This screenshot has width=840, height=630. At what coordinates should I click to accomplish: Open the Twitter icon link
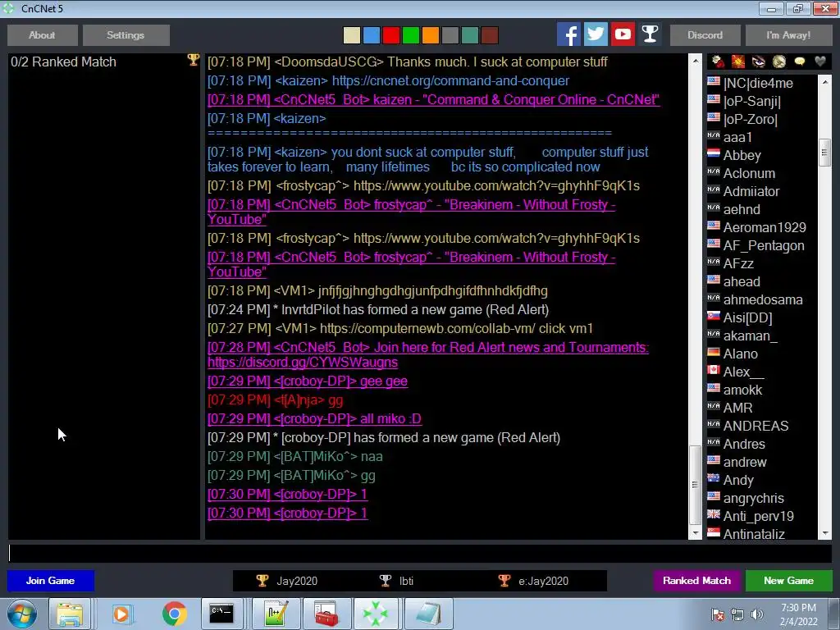(596, 34)
